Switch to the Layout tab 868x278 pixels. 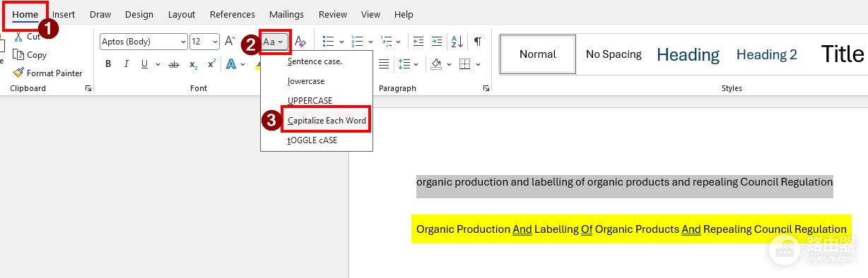point(182,14)
